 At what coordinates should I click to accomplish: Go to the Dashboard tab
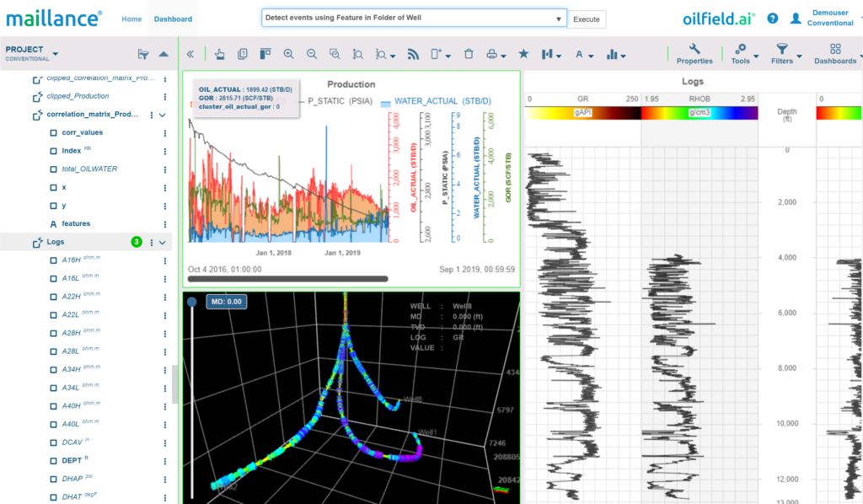tap(173, 19)
